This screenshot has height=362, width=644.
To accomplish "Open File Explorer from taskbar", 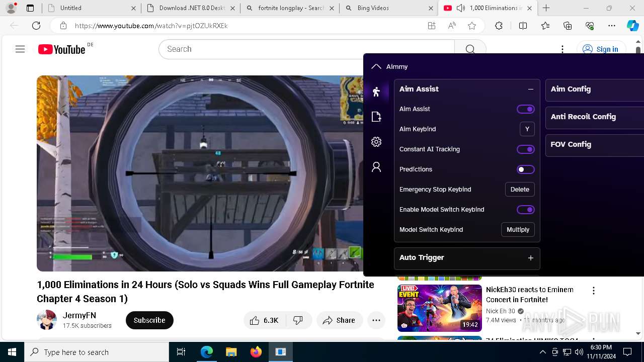I will click(231, 352).
